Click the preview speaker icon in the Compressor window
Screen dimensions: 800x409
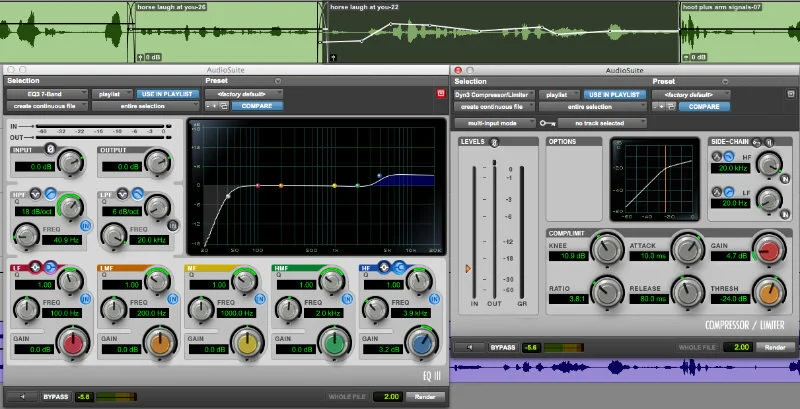[x=470, y=347]
